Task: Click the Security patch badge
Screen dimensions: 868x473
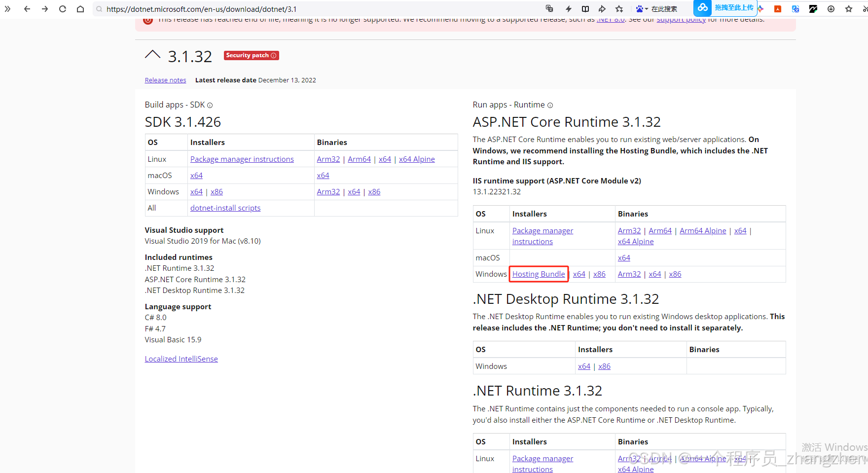Action: coord(251,55)
